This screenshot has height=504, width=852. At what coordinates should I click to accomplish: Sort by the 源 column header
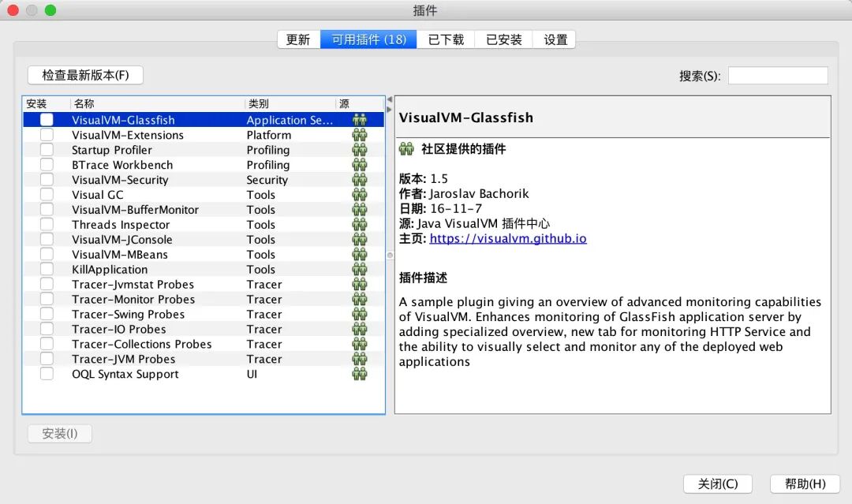coord(360,104)
